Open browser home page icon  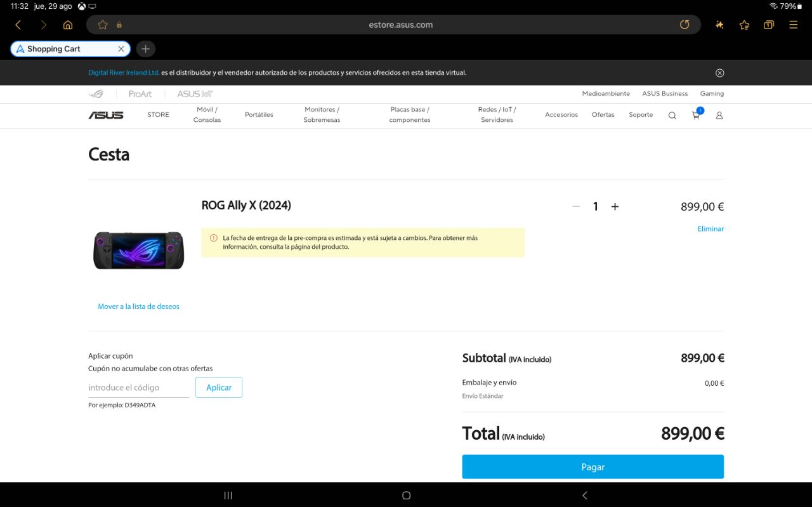[68, 25]
